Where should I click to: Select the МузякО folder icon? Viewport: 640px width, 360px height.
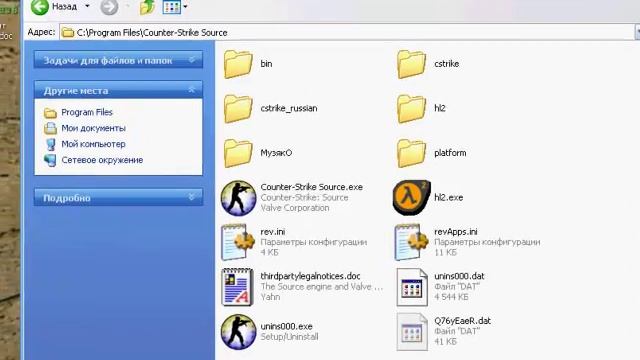coord(238,153)
